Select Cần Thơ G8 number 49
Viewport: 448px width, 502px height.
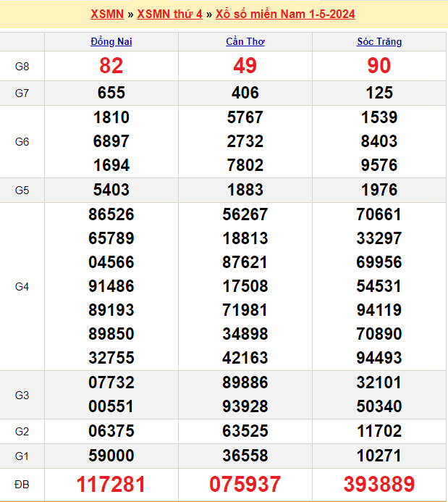[x=245, y=66]
